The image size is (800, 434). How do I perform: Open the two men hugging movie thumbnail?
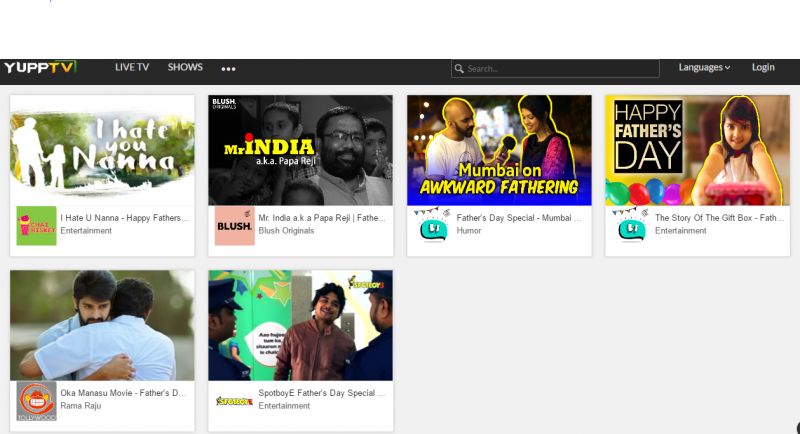pos(102,325)
